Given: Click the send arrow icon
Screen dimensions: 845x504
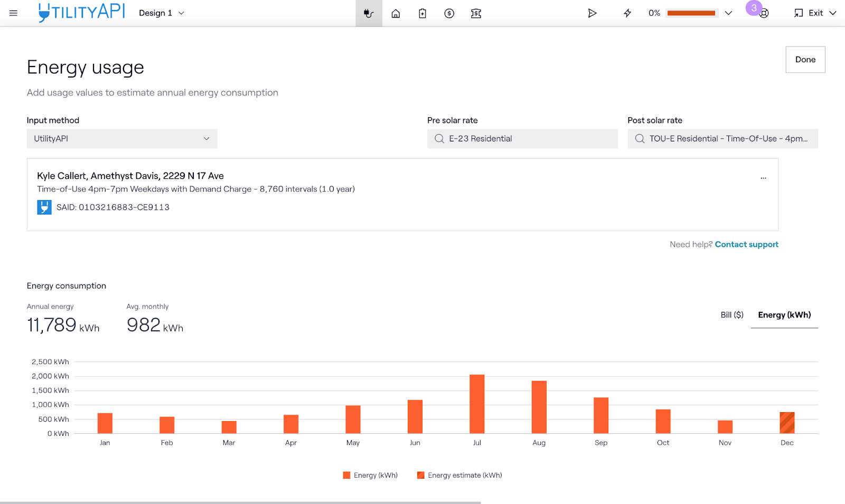Looking at the screenshot, I should pos(592,13).
